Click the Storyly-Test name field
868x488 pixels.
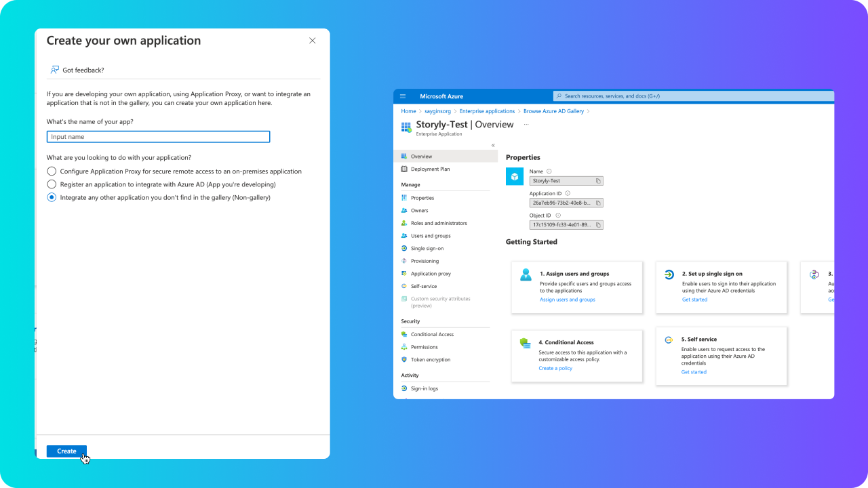566,181
